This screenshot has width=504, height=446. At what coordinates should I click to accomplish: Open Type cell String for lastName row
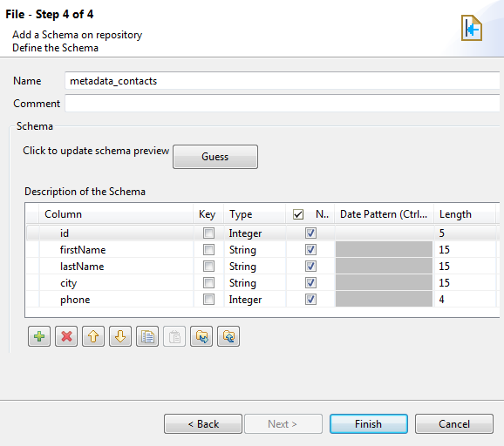click(255, 267)
